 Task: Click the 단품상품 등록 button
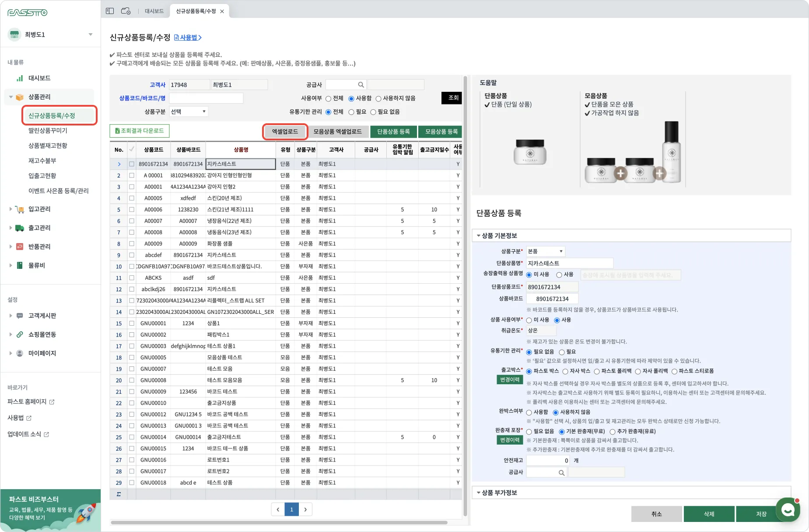tap(394, 132)
